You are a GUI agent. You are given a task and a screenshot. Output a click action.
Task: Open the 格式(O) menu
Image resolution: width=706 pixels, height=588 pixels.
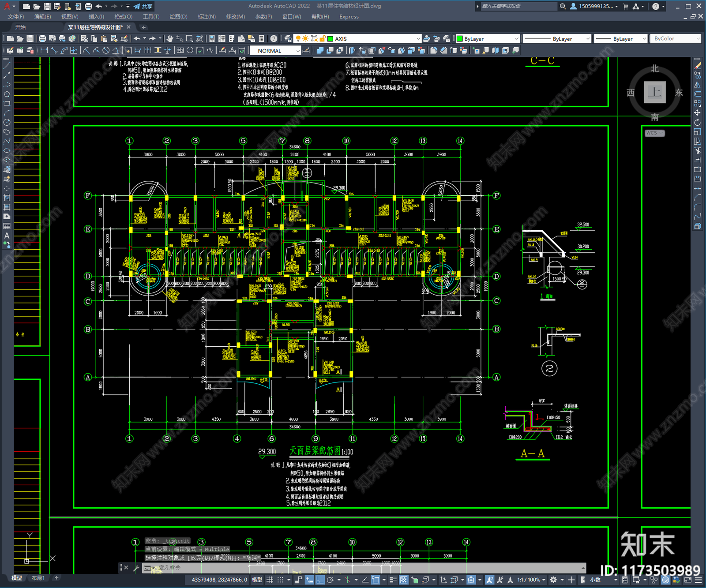tap(123, 17)
